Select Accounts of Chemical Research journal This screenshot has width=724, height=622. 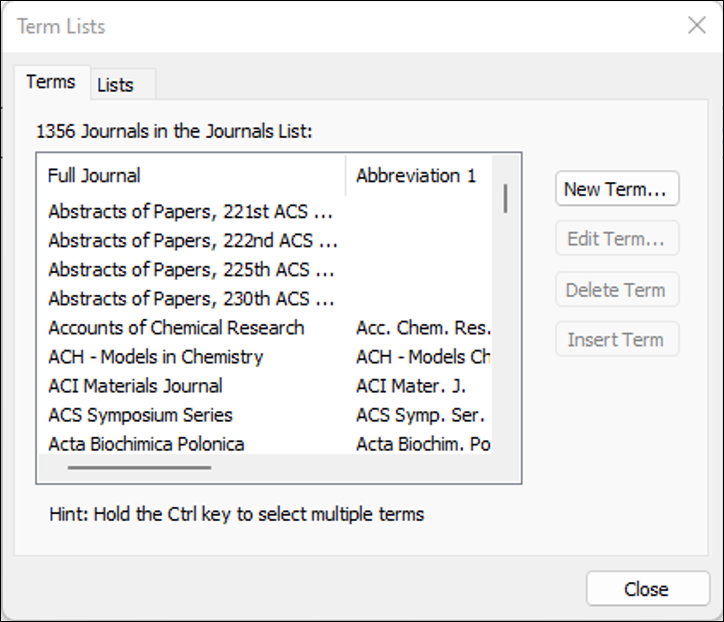176,328
